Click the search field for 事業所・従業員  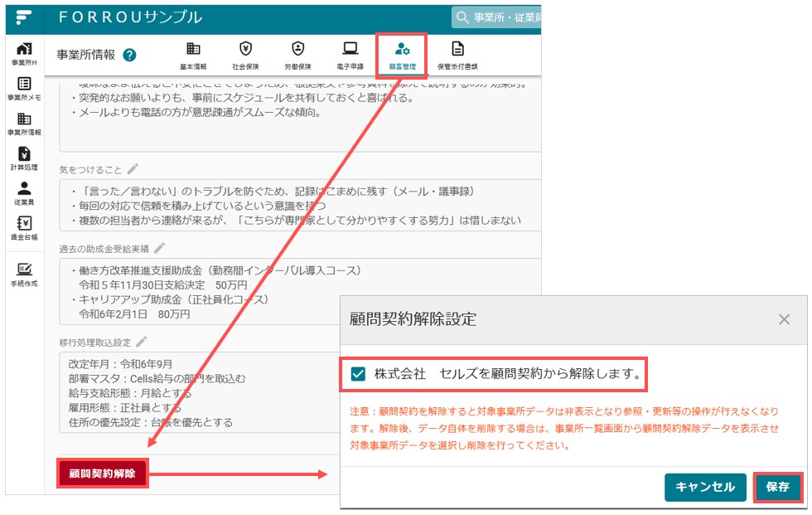pos(497,17)
